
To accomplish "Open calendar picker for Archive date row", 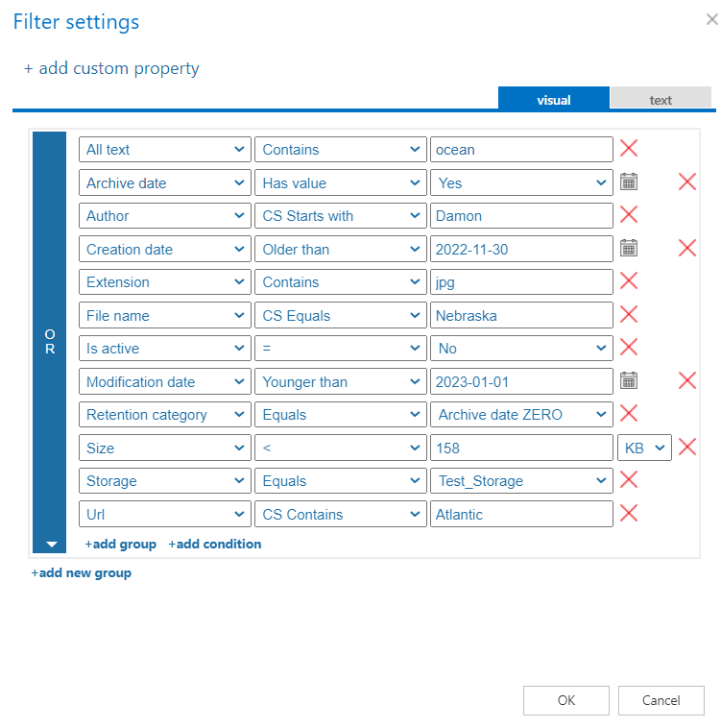I will pyautogui.click(x=629, y=182).
